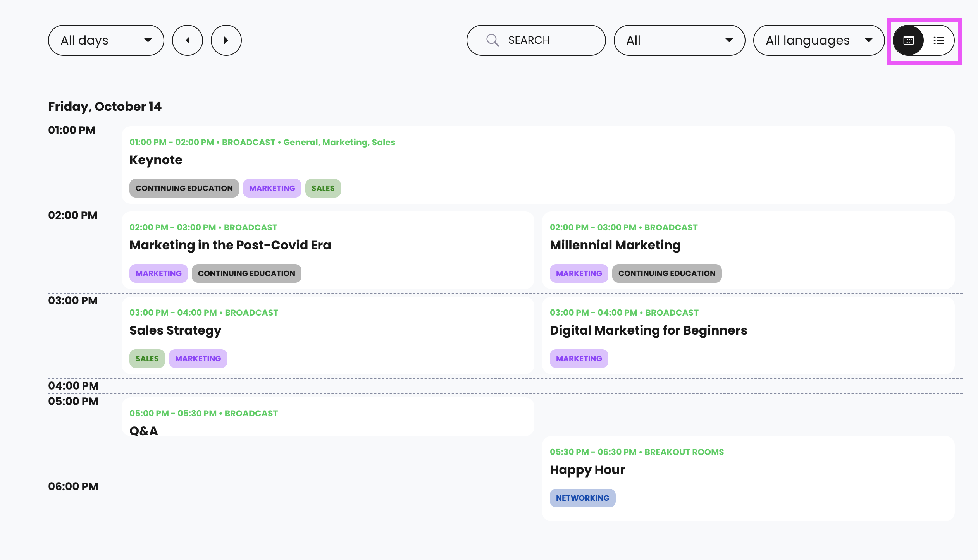Image resolution: width=978 pixels, height=560 pixels.
Task: Click Continuing Education tag on Keynote
Action: (184, 188)
